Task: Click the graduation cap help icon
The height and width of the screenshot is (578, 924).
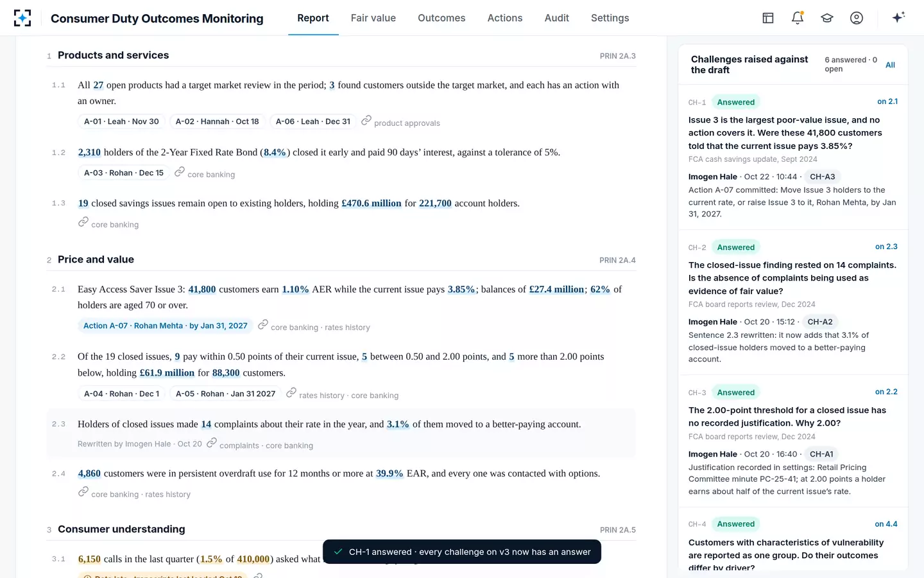Action: [x=827, y=18]
